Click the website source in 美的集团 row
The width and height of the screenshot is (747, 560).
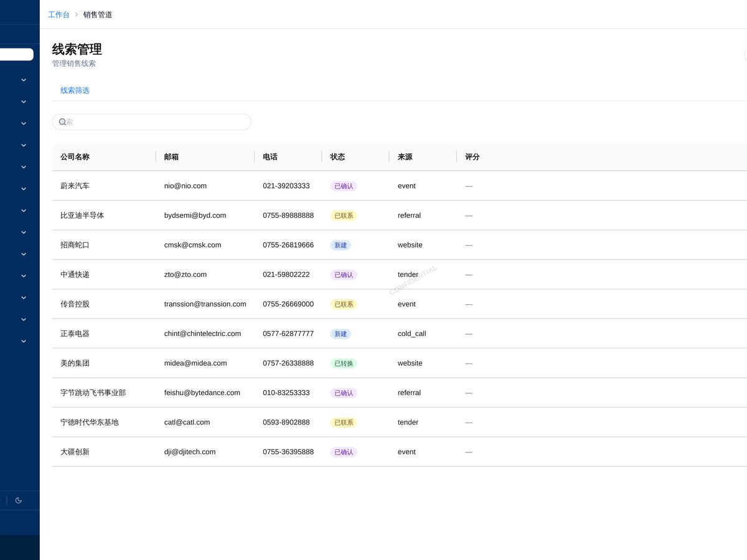pos(410,363)
